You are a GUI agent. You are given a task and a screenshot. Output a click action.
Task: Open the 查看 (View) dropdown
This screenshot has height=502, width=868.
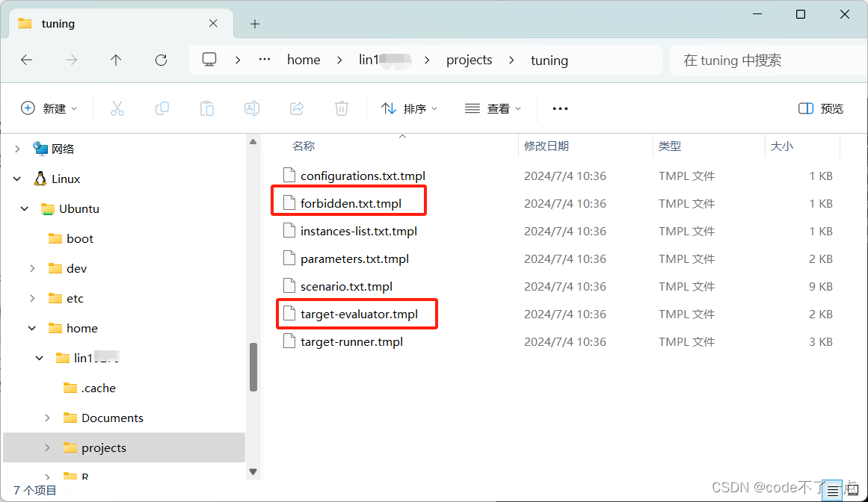492,108
